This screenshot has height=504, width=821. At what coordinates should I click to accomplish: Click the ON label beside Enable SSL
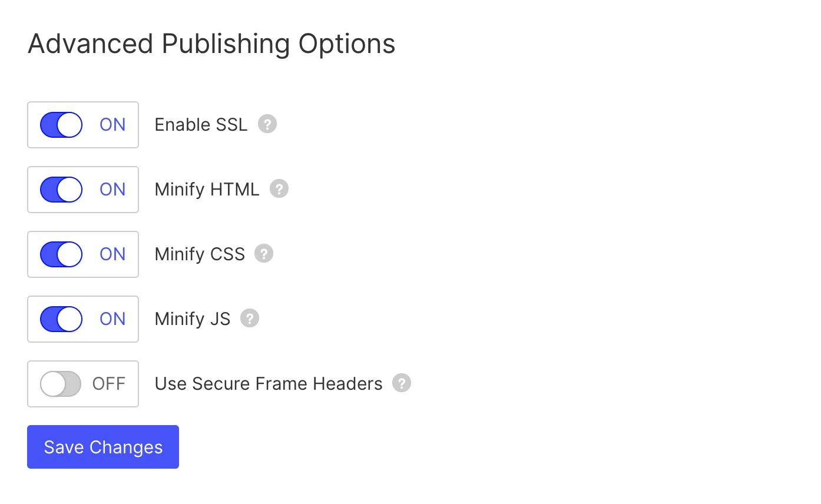pos(112,124)
